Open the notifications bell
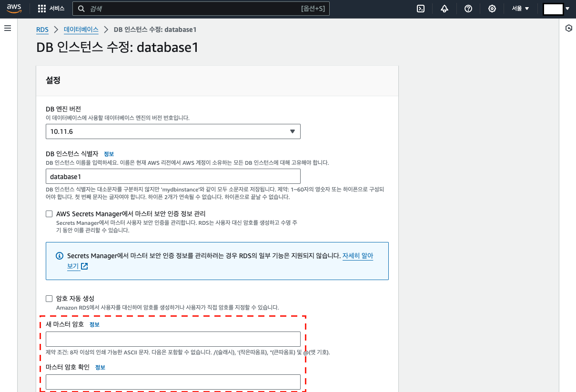 click(x=445, y=9)
